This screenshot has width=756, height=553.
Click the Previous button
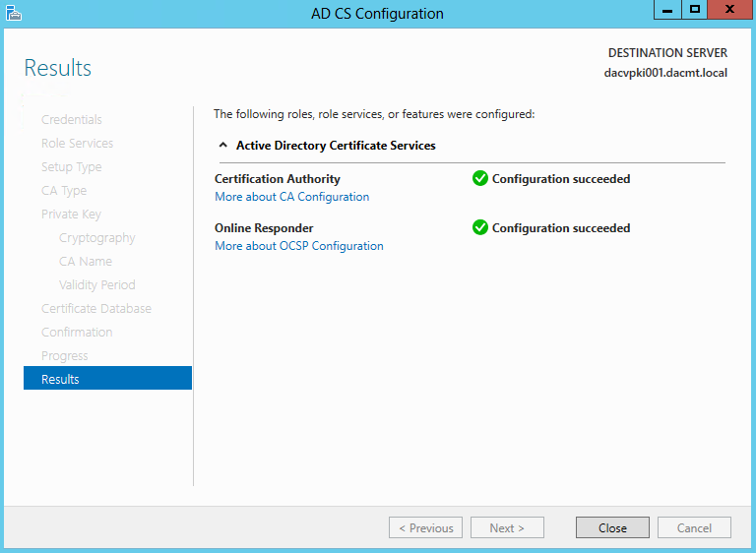pyautogui.click(x=425, y=528)
